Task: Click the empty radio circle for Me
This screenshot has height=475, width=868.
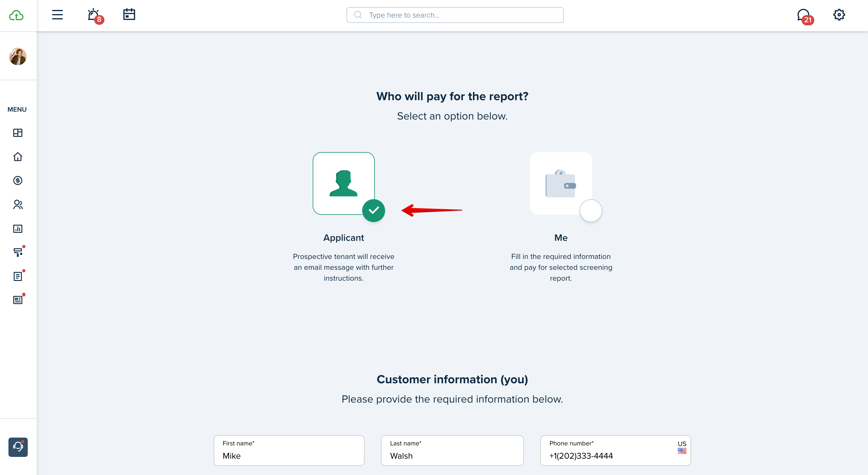Action: click(x=590, y=211)
